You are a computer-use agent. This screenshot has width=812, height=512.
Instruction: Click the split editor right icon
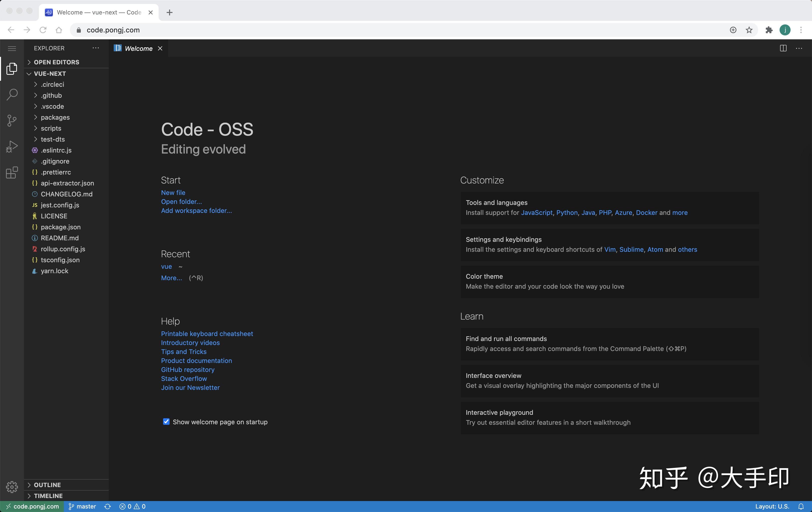783,48
